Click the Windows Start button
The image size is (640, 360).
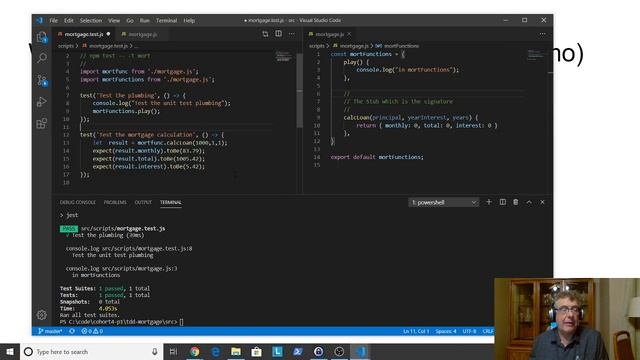tap(10, 351)
